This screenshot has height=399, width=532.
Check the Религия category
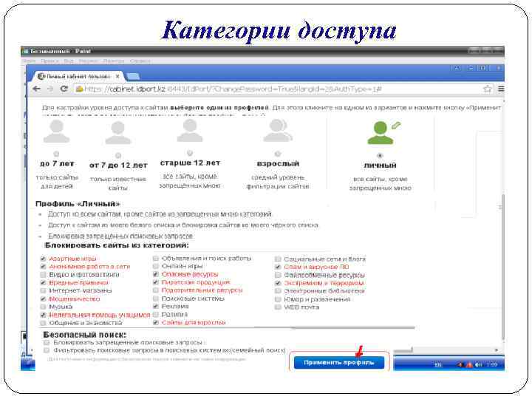tap(156, 314)
